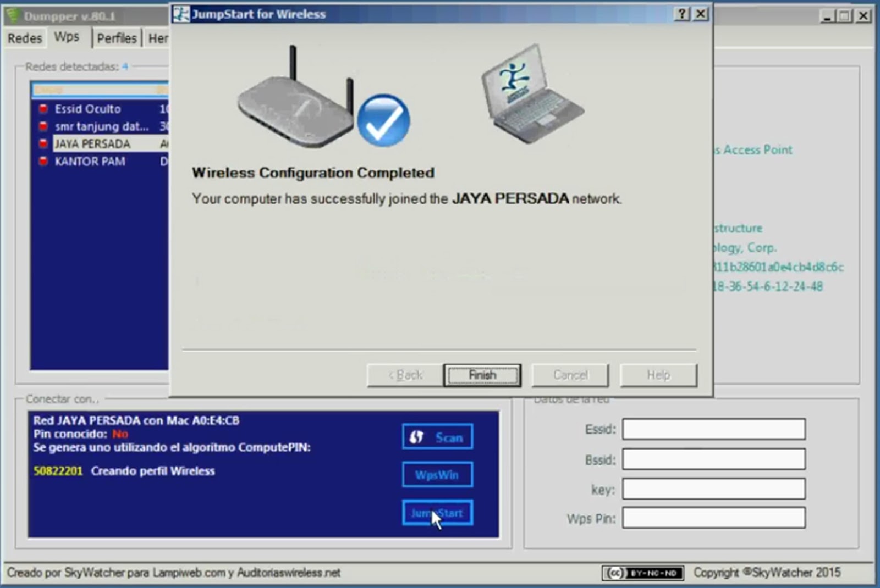Click the greyed Back button
This screenshot has height=588, width=880.
[405, 375]
